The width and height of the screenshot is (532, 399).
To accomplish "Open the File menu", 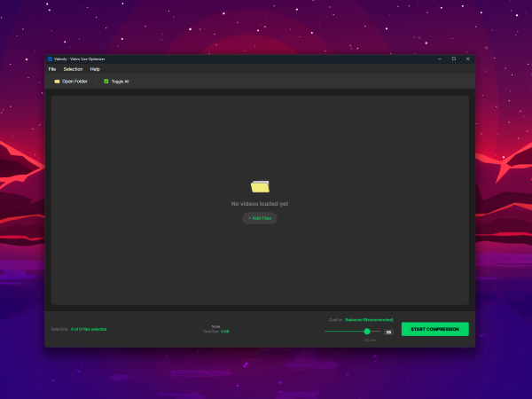I will [x=52, y=69].
